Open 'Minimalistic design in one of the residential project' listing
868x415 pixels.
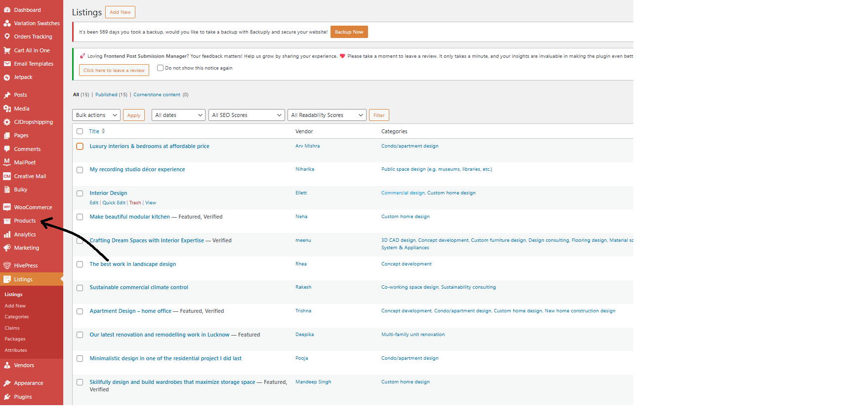coord(165,358)
